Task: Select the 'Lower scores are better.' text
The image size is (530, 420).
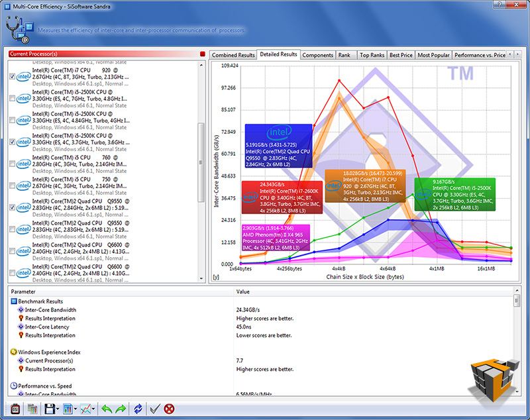Action: pyautogui.click(x=264, y=335)
